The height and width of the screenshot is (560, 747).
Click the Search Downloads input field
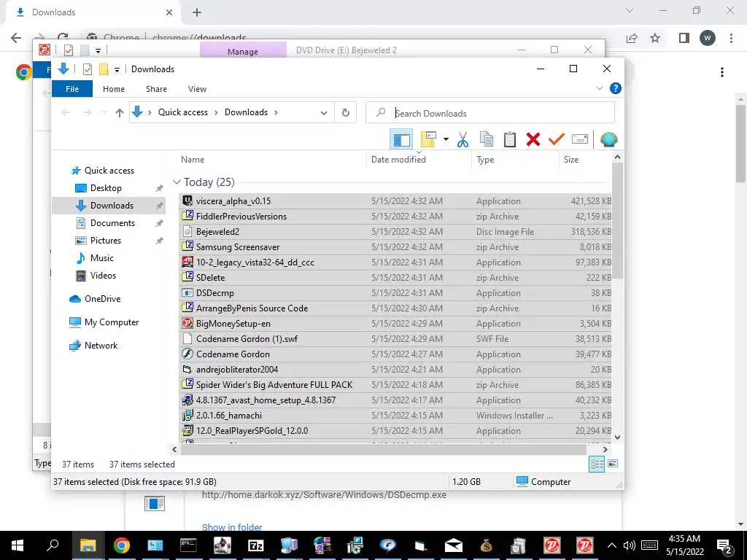click(490, 113)
